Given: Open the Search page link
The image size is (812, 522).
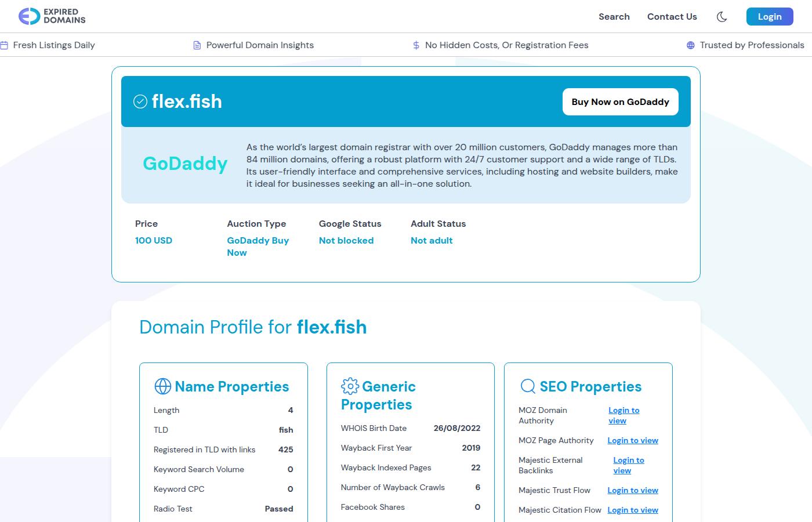Looking at the screenshot, I should (x=614, y=17).
